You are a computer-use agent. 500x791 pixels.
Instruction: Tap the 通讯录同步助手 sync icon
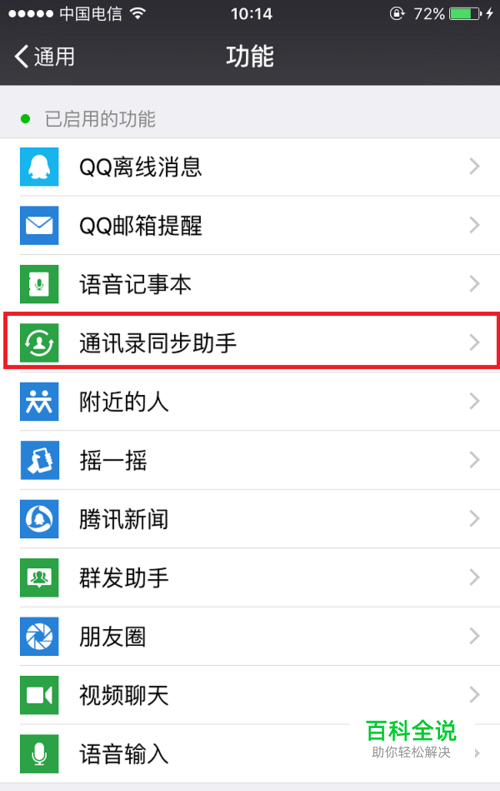click(39, 343)
